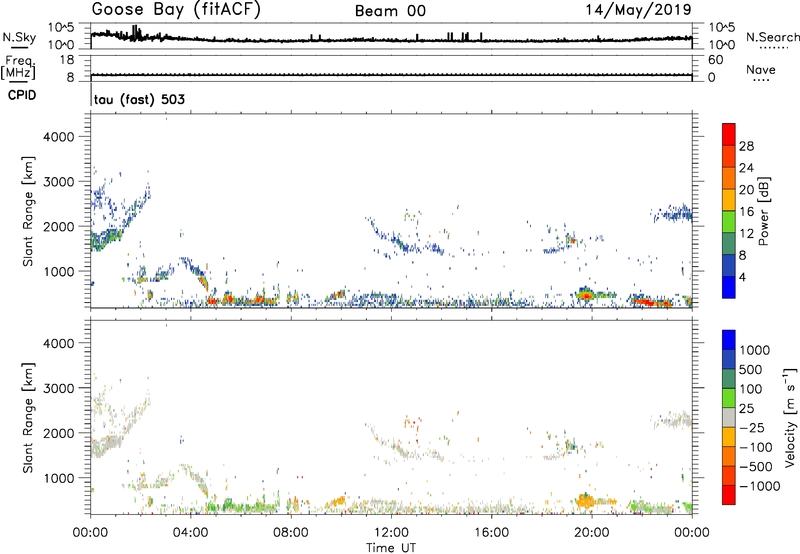Click the solid line sample under N.Sky
The width and height of the screenshot is (800, 554).
(x=19, y=48)
